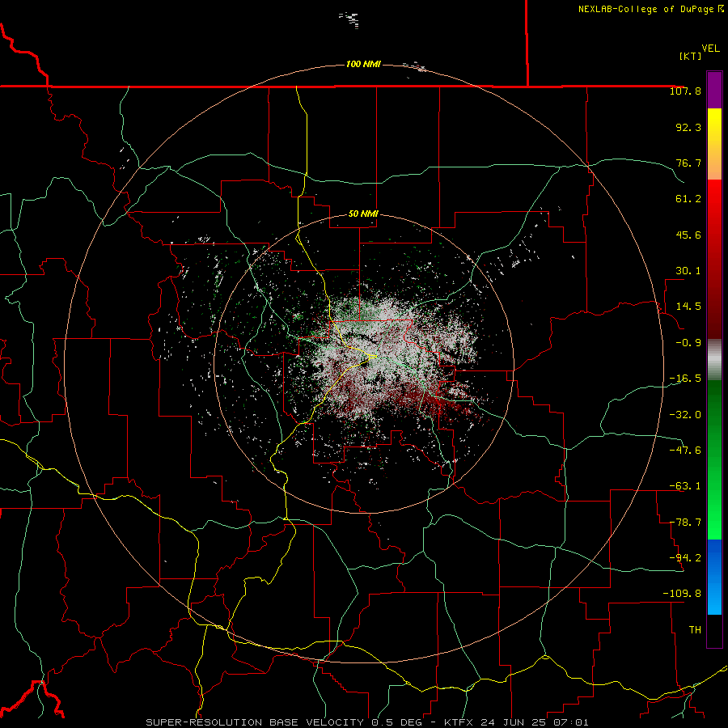Select the 61.2 scale value

688,199
